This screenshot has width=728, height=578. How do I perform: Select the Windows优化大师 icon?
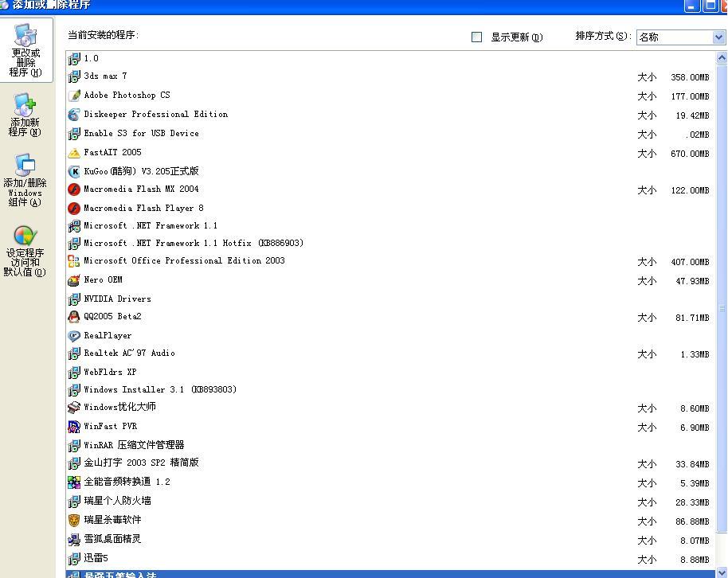click(74, 408)
